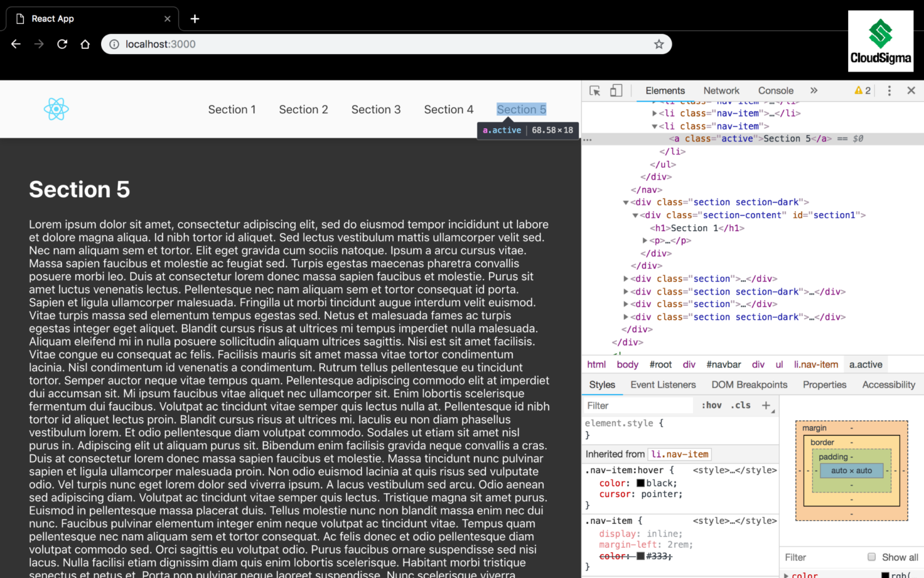Screen dimensions: 924x578
Task: Activate the inspect element cursor tool
Action: [x=594, y=91]
